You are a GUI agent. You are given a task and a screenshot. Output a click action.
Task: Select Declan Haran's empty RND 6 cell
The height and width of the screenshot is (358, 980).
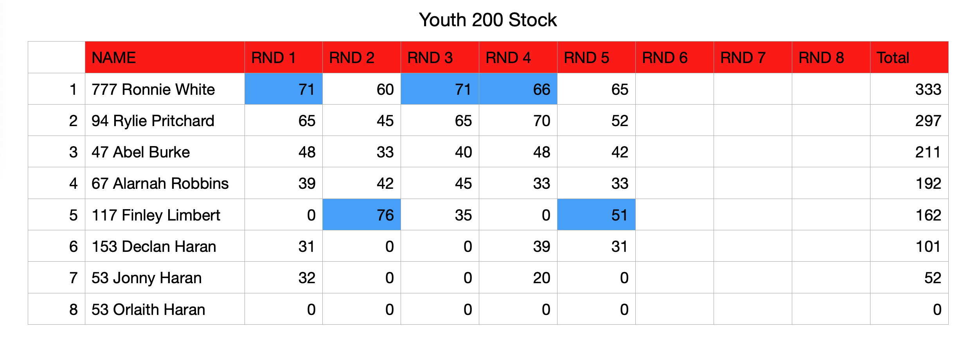pos(674,246)
